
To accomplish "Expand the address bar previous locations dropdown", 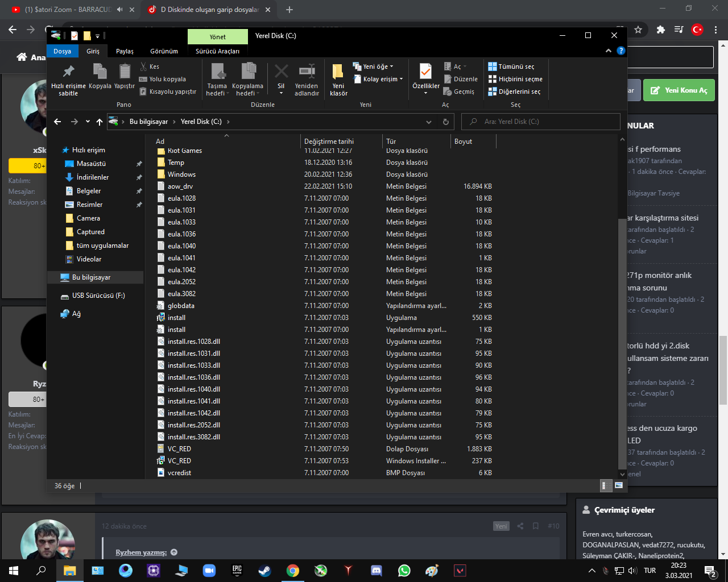I will point(429,122).
